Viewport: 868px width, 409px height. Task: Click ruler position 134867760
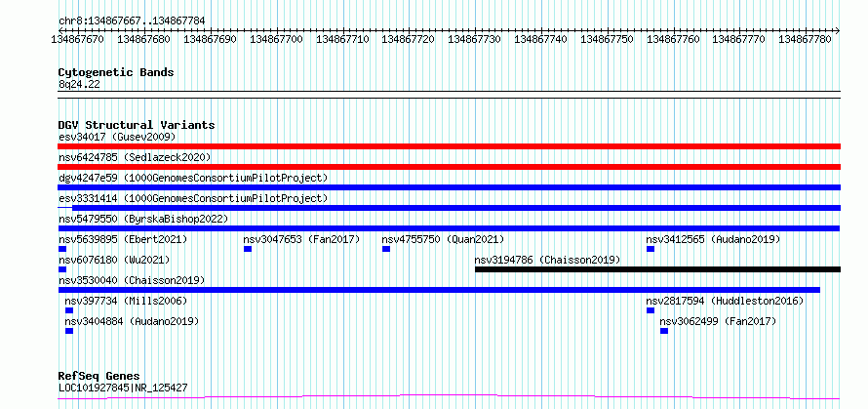[673, 39]
